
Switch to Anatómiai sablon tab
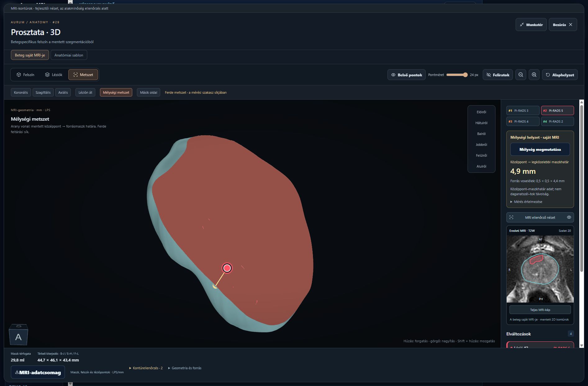click(x=69, y=55)
